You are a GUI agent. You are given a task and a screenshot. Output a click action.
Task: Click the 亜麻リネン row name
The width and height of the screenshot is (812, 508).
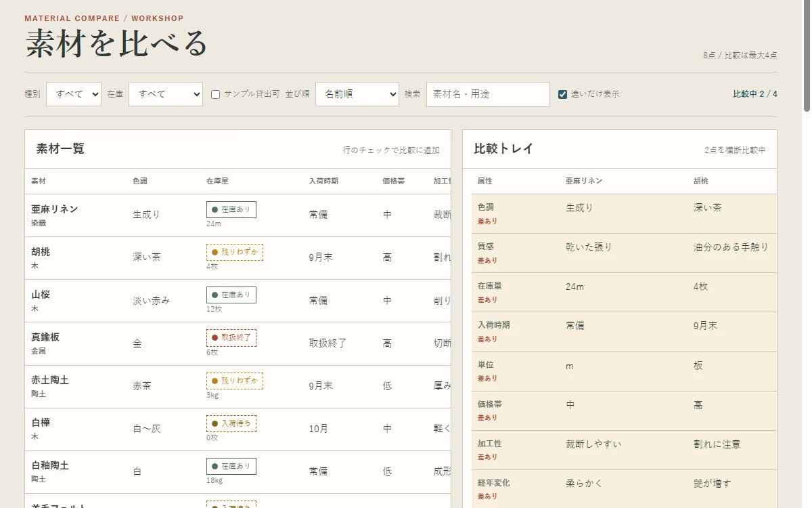coord(55,209)
